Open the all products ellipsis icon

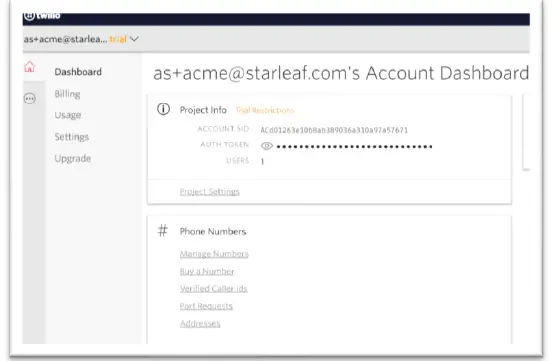(x=30, y=98)
